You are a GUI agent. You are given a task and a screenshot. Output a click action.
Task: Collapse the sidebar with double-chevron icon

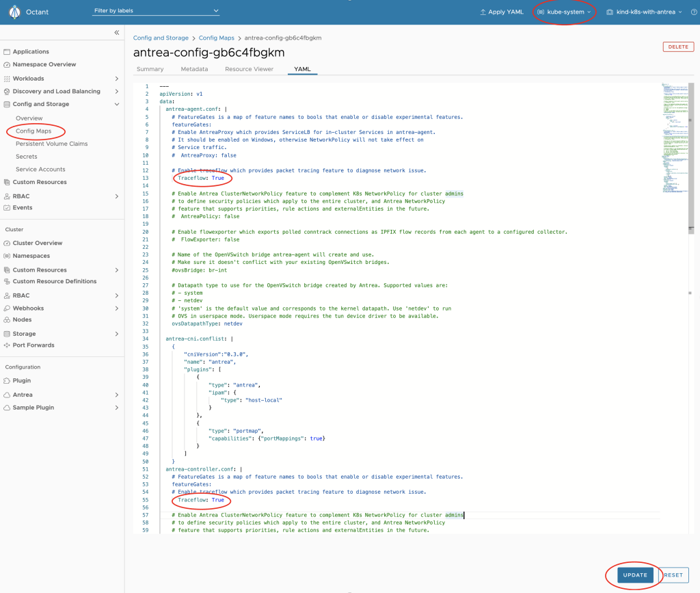[117, 33]
